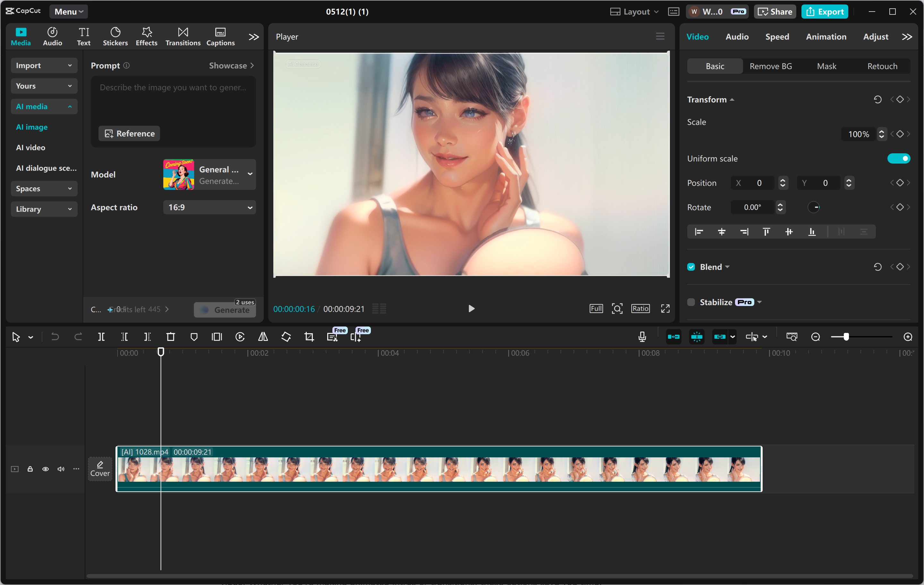Click the Delete clip icon

[171, 336]
